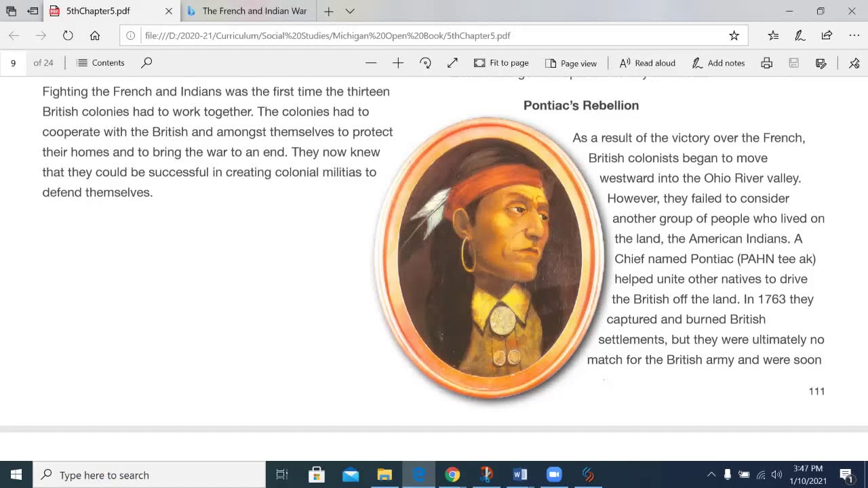Viewport: 868px width, 488px height.
Task: Open volume control in system tray
Action: coord(776,474)
